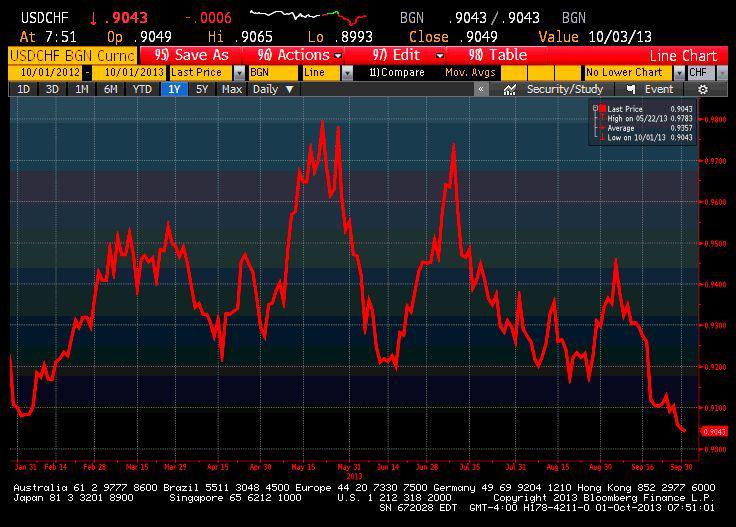Open the Line chart type dropdown
The image size is (736, 527).
pos(348,73)
